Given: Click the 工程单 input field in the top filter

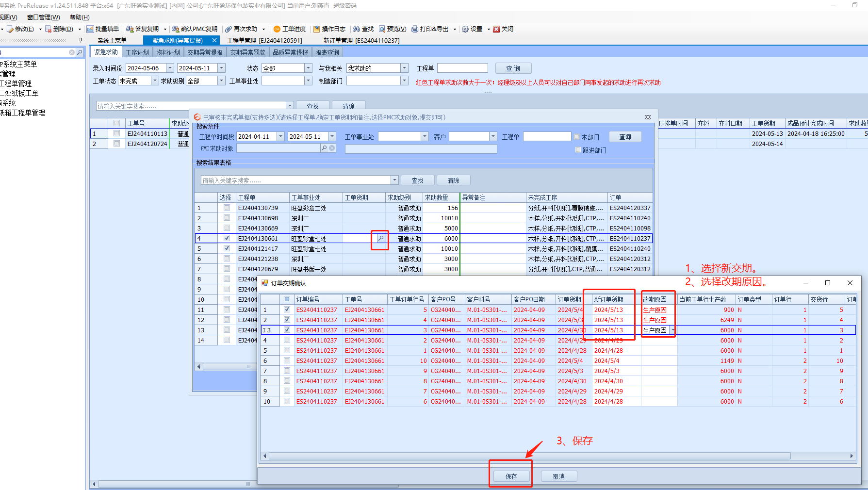Looking at the screenshot, I should coord(463,68).
